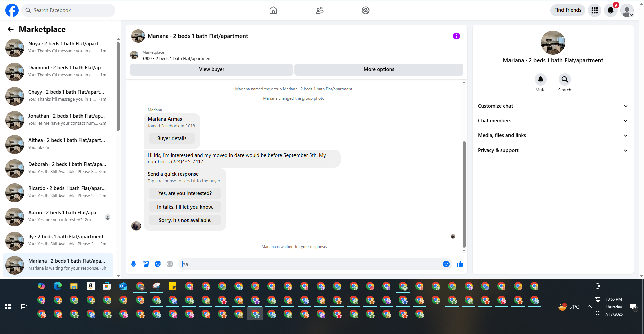Click the Search Facebook field
This screenshot has height=334, width=644.
pos(68,10)
